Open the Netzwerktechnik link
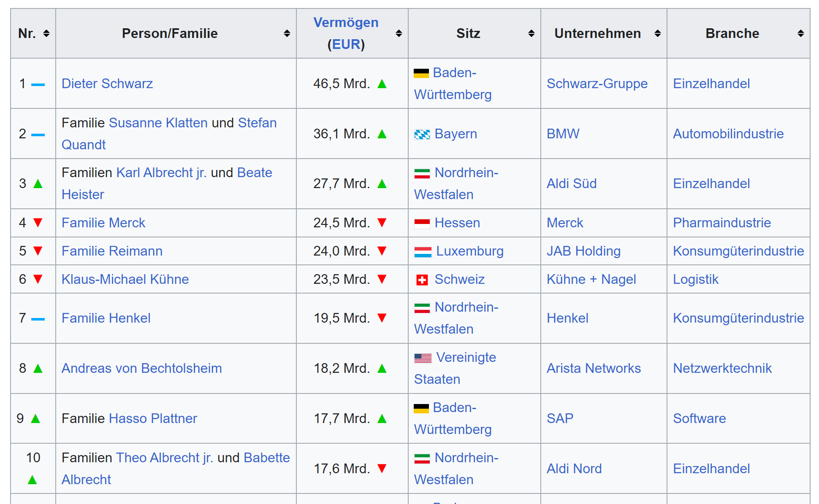Image resolution: width=819 pixels, height=504 pixels. coord(722,368)
